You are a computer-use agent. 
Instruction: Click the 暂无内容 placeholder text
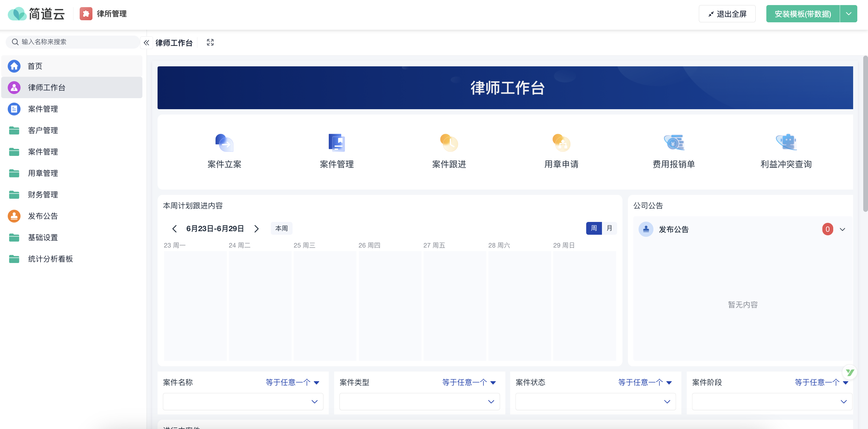click(x=743, y=305)
